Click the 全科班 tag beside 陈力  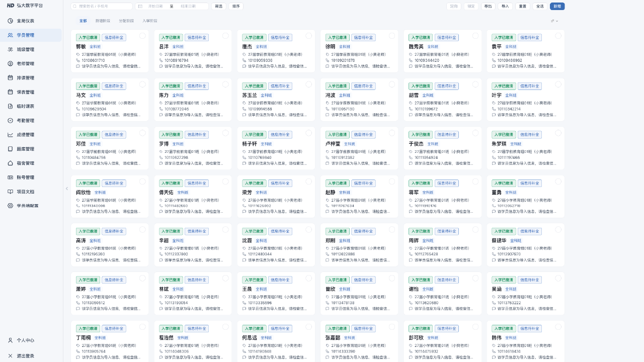click(x=178, y=95)
